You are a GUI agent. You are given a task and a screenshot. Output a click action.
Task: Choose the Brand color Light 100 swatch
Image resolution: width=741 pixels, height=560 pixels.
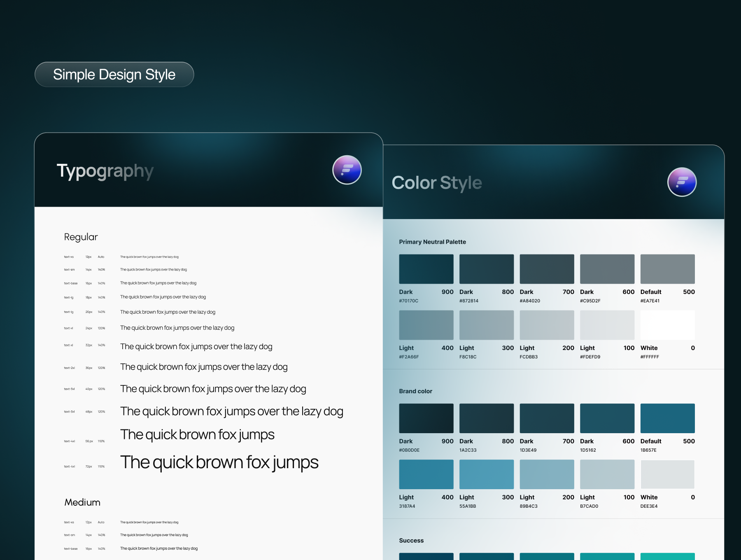coord(607,474)
